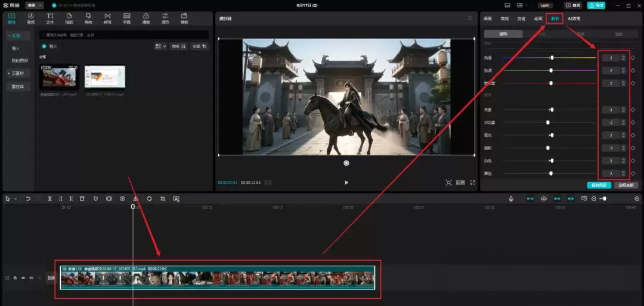Open the 文本 text panel icon

(49, 18)
